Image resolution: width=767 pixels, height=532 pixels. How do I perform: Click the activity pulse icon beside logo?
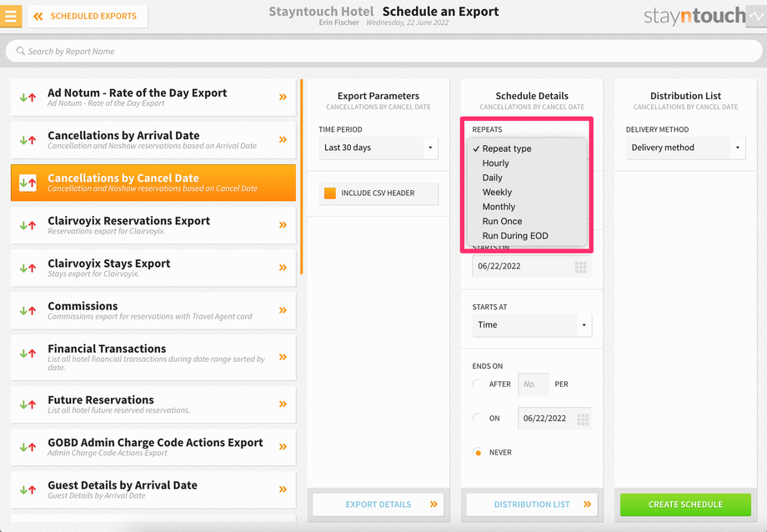756,16
